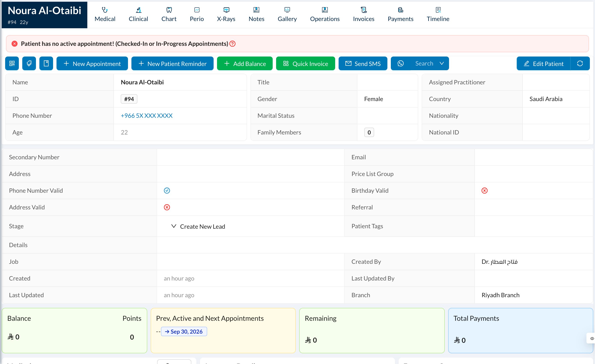Click the tag icon button
Viewport: 595px width, 364px height.
29,64
